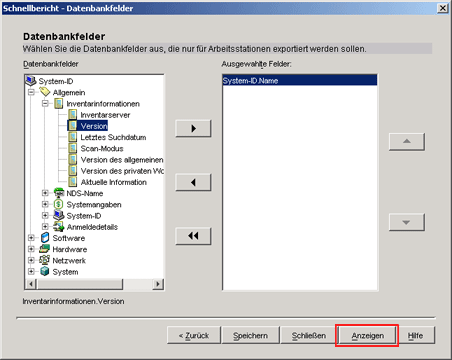Click the Hardware icon
Viewport: 452px width, 360px height.
point(45,249)
